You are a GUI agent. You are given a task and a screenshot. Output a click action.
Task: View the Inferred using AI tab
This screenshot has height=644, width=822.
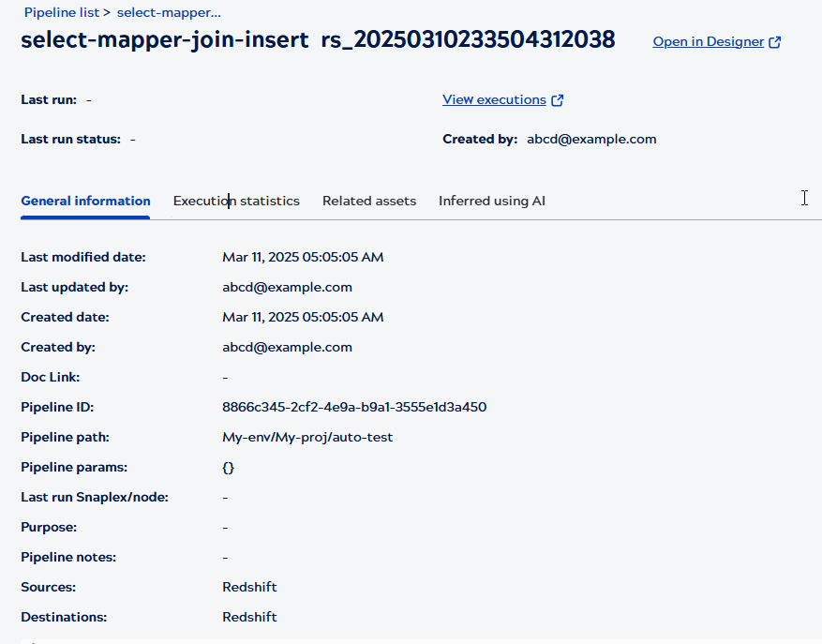(492, 201)
